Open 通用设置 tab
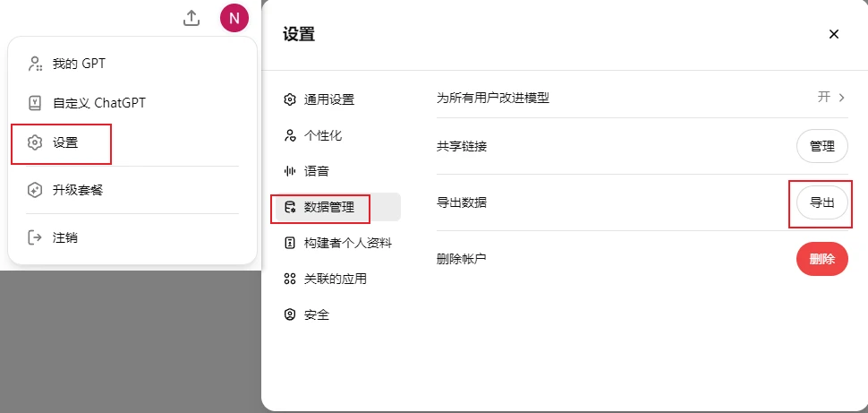 [328, 99]
